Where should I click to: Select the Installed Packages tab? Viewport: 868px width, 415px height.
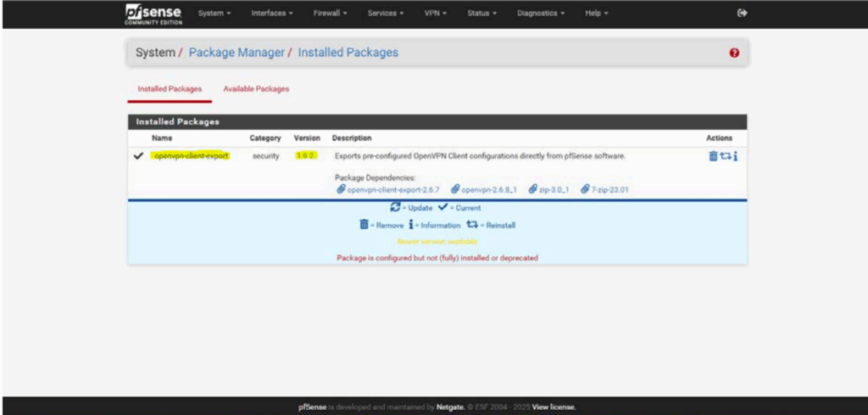(170, 89)
